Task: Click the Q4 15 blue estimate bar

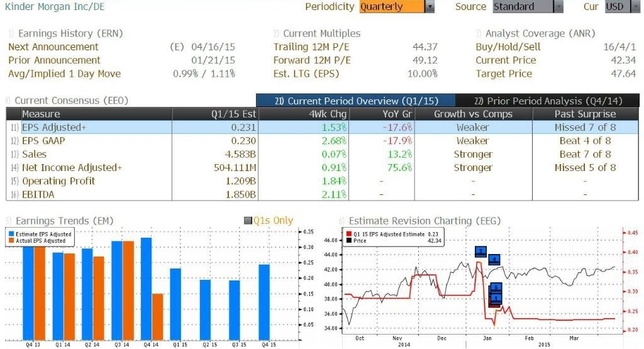Action: [264, 302]
